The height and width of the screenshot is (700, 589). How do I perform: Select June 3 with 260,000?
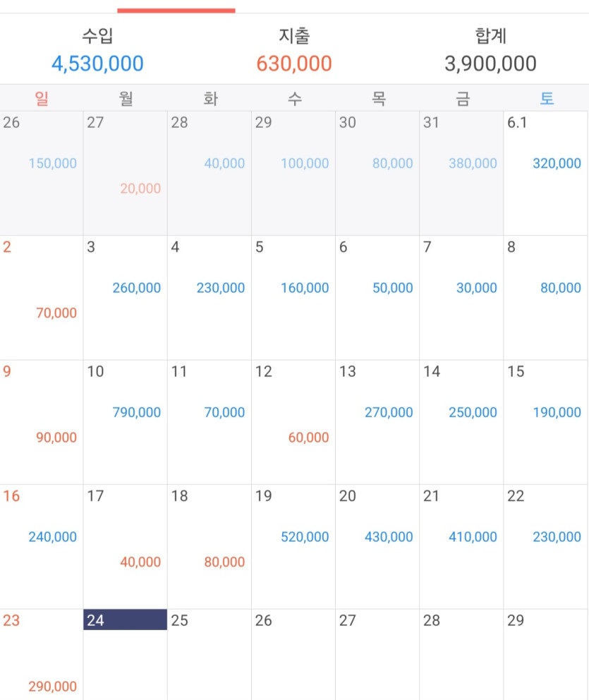[126, 298]
